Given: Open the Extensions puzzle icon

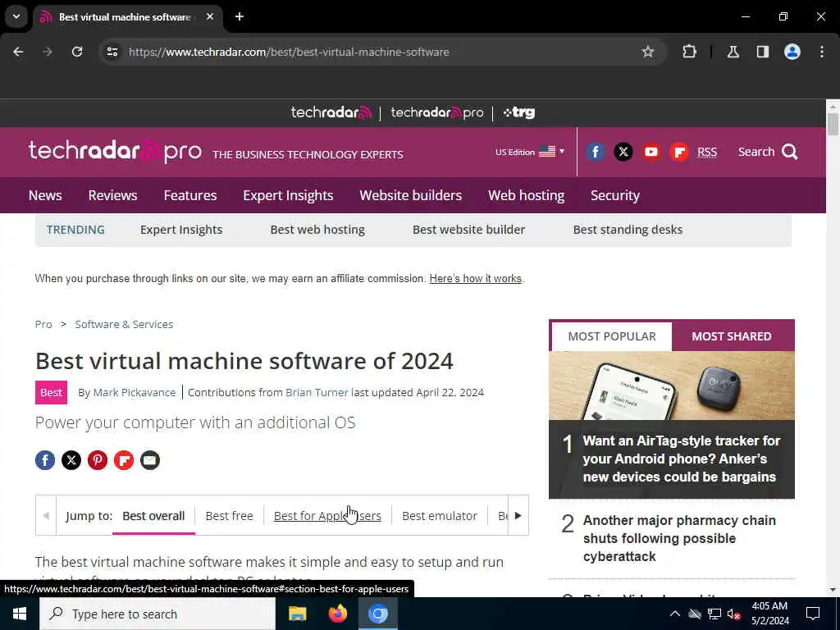Looking at the screenshot, I should tap(689, 52).
